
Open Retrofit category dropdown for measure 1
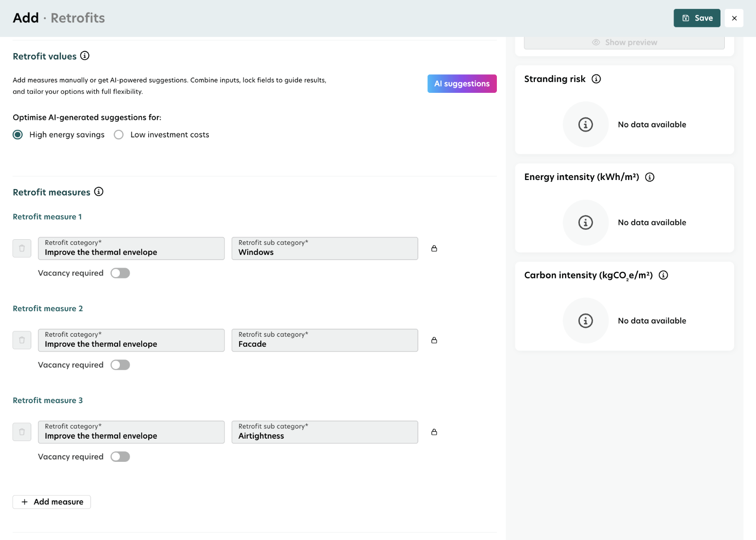131,248
